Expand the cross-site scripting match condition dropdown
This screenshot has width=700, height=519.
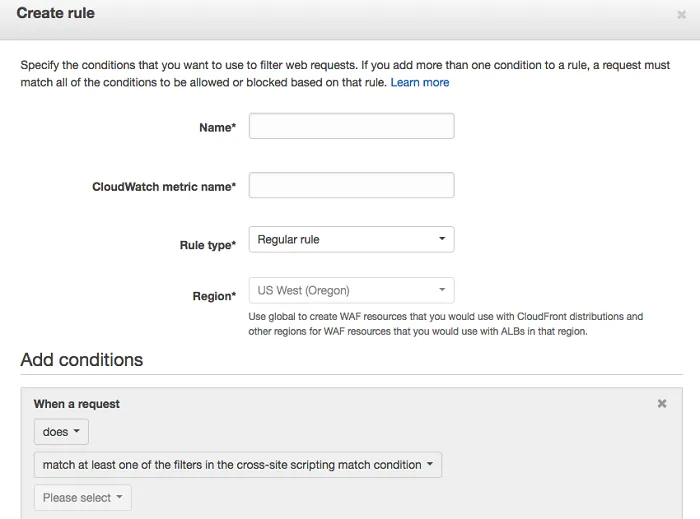point(238,465)
